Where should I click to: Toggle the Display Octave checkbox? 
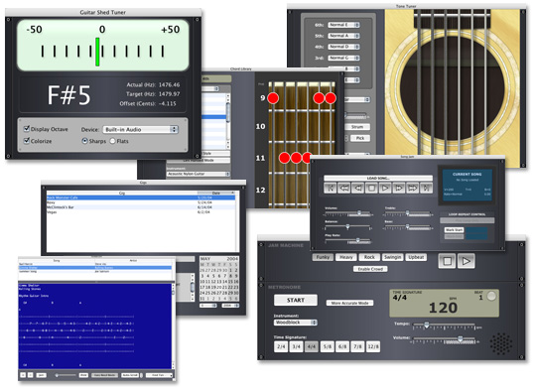coord(27,128)
